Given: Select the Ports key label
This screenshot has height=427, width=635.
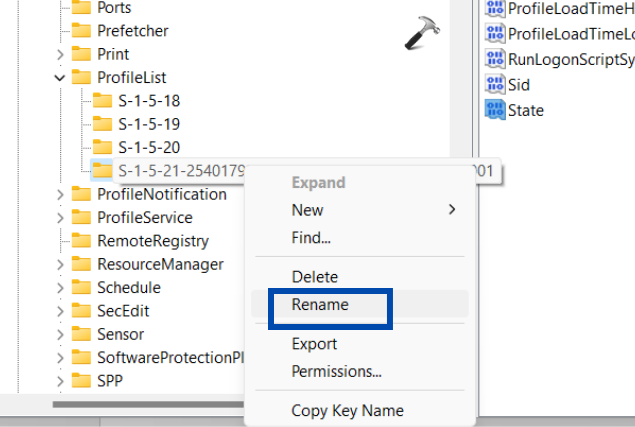Looking at the screenshot, I should (114, 7).
